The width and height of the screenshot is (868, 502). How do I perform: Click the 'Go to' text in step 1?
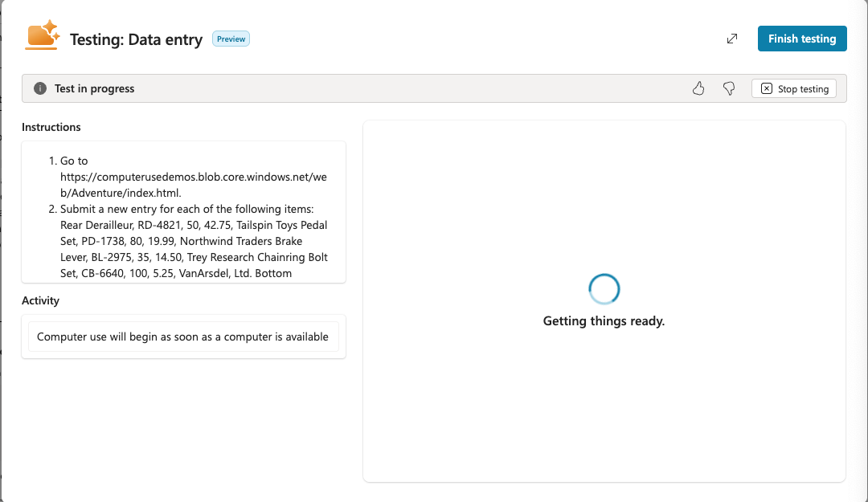pos(74,161)
